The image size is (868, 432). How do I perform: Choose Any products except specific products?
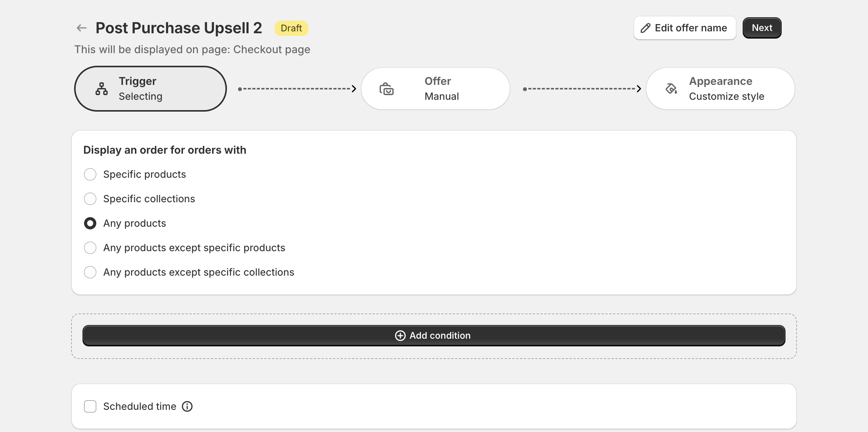[90, 248]
